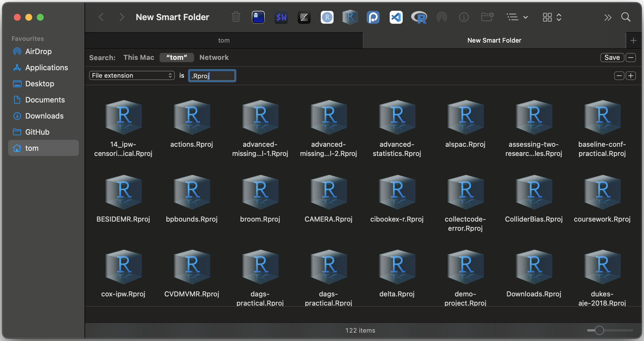Viewport: 644px width, 341px height.
Task: Select bpbounds.Rproj file name
Action: point(192,219)
